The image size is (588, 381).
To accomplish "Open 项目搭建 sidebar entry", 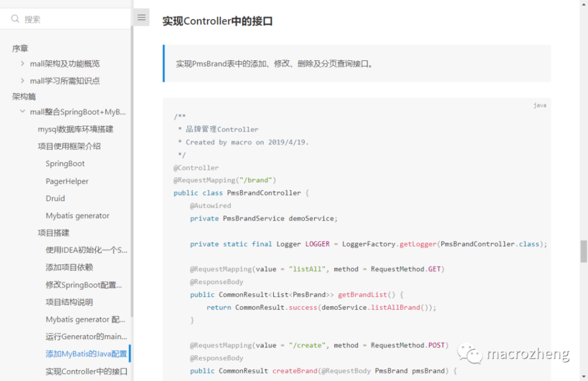I will point(53,233).
